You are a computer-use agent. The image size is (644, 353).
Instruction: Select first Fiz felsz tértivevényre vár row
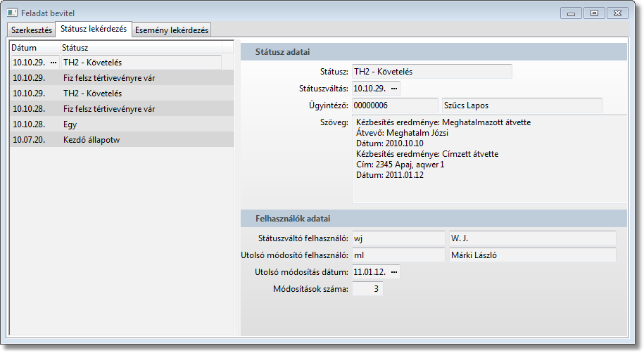coord(122,78)
